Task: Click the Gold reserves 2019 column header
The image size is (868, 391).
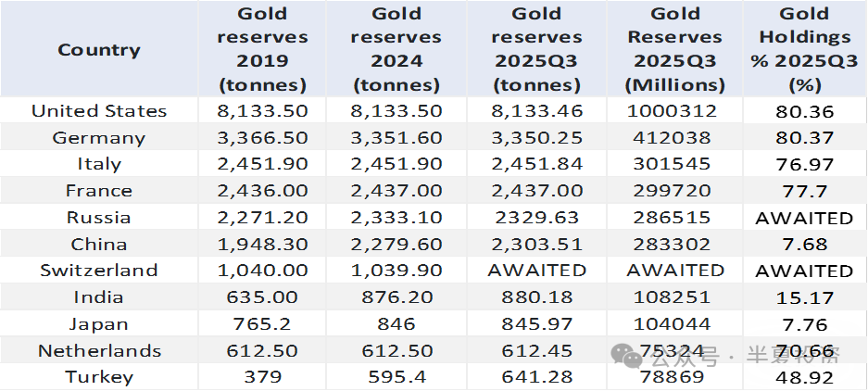Action: pyautogui.click(x=263, y=50)
